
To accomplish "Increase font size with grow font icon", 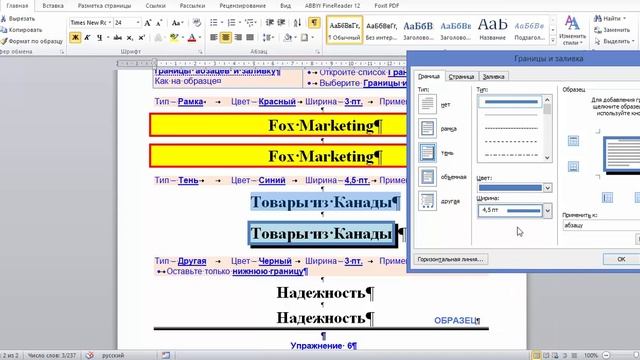I will coord(148,23).
